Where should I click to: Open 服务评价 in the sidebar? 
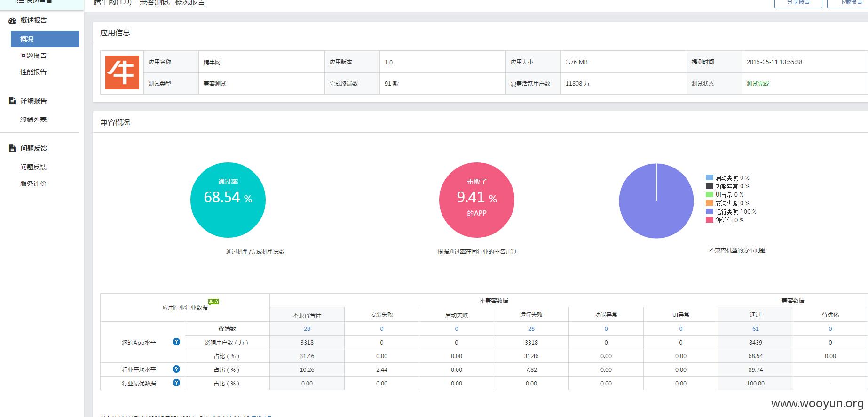pos(33,184)
